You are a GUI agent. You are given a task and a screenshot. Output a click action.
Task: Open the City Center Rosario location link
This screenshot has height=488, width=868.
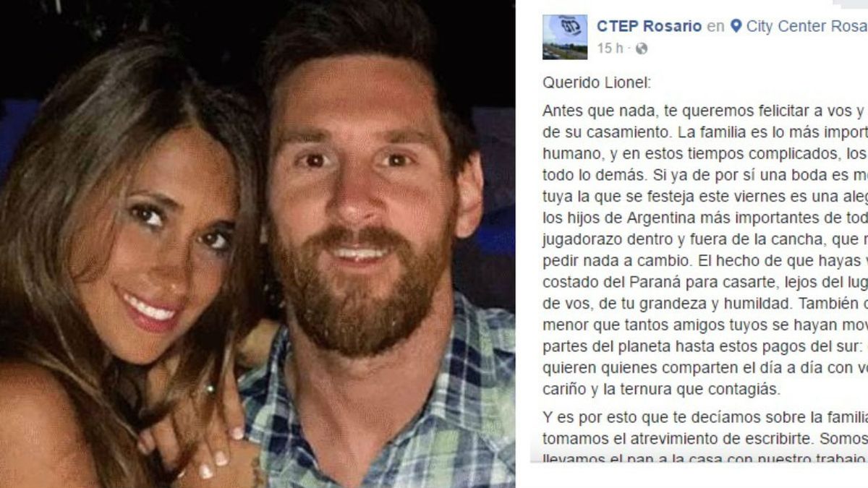pyautogui.click(x=807, y=26)
